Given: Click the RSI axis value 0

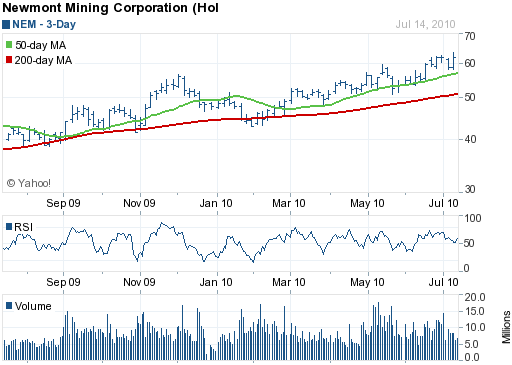Looking at the screenshot, I should [467, 268].
